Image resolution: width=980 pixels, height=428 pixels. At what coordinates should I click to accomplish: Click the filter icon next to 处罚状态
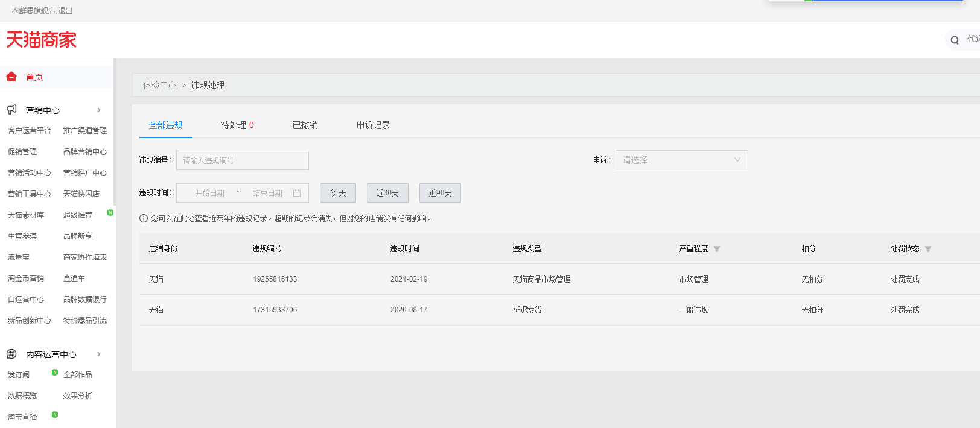pos(928,249)
